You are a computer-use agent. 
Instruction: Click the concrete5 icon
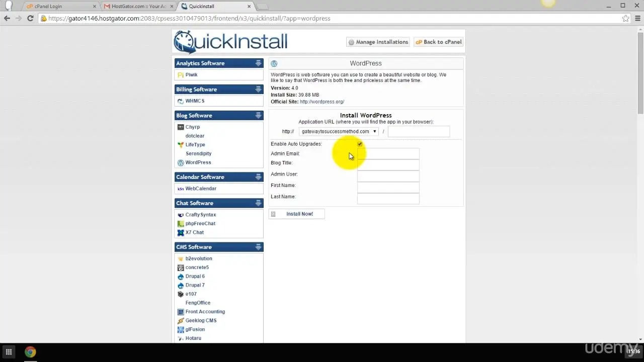181,267
